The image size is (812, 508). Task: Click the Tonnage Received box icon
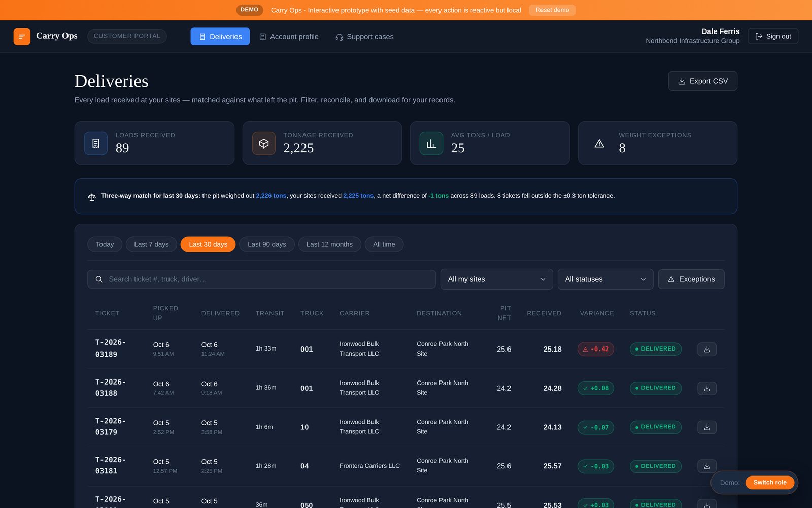pyautogui.click(x=264, y=143)
